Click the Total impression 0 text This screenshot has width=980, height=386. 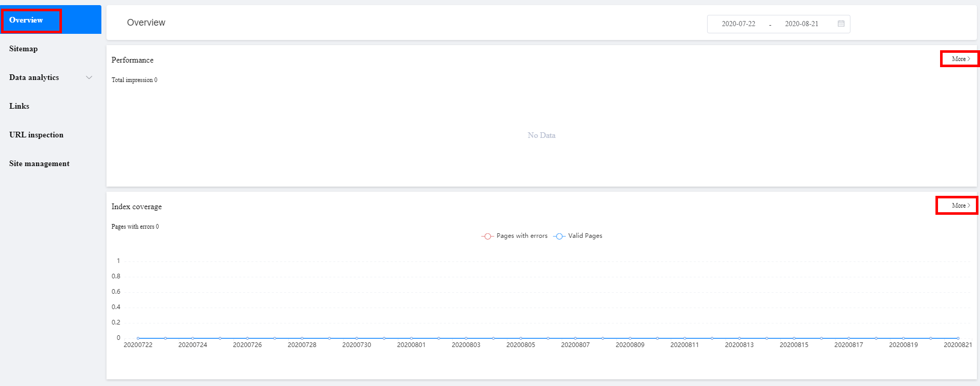pyautogui.click(x=135, y=80)
